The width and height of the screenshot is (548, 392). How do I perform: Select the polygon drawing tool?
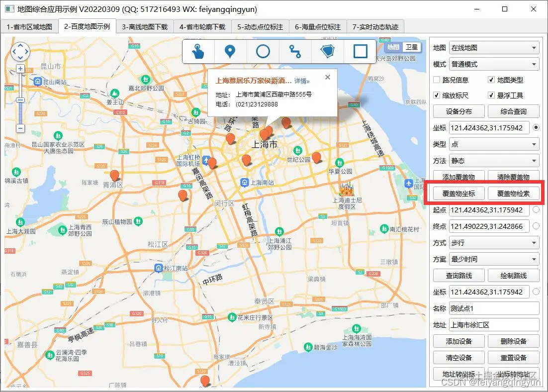point(328,51)
